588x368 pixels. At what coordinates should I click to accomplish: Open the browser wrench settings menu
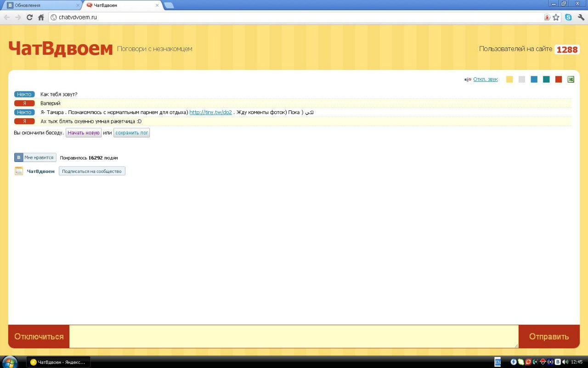point(581,17)
